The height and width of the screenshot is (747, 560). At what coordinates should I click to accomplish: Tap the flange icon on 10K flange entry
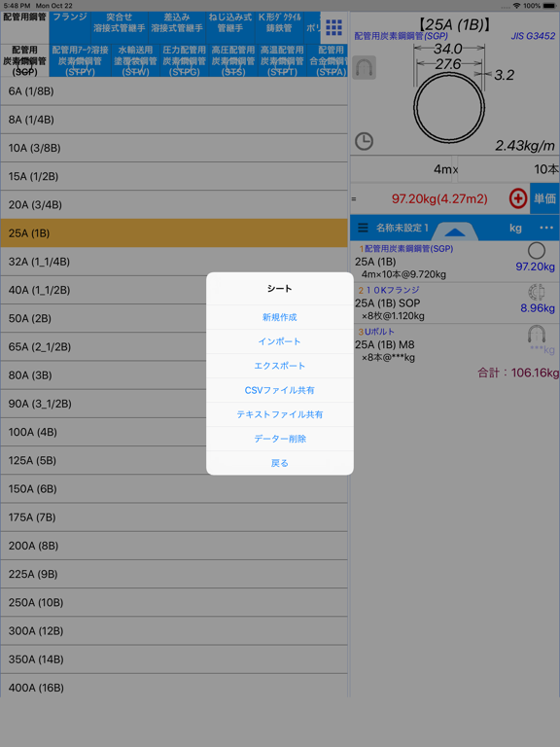(537, 292)
